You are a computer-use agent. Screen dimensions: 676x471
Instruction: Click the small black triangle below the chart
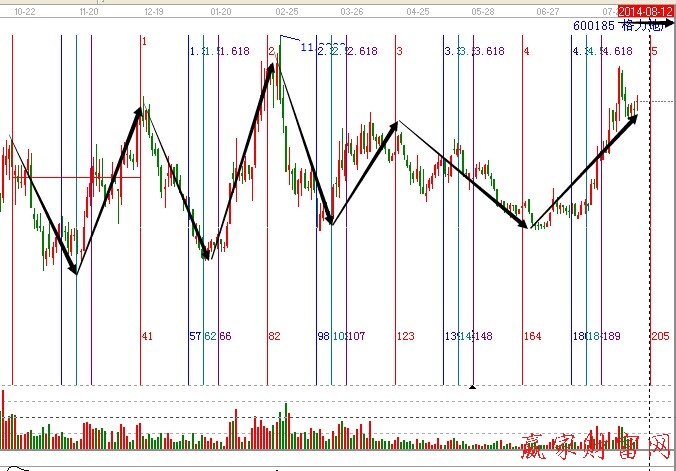[x=472, y=386]
